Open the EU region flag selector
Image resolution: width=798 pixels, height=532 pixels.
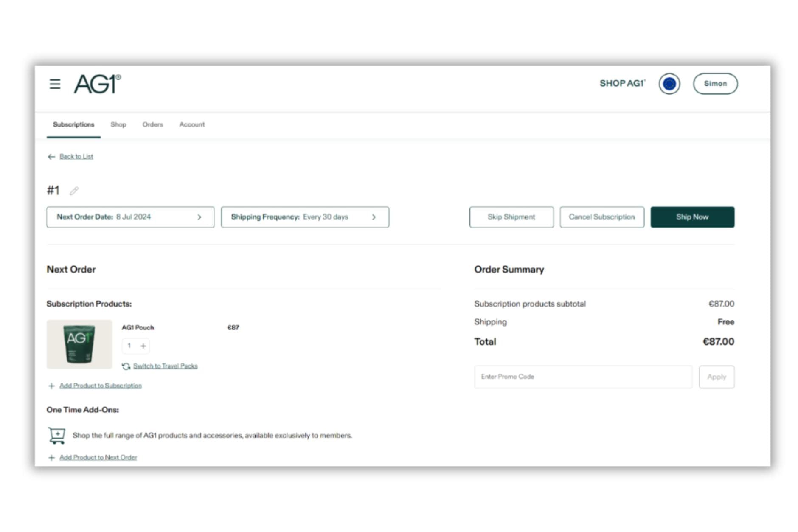tap(669, 84)
